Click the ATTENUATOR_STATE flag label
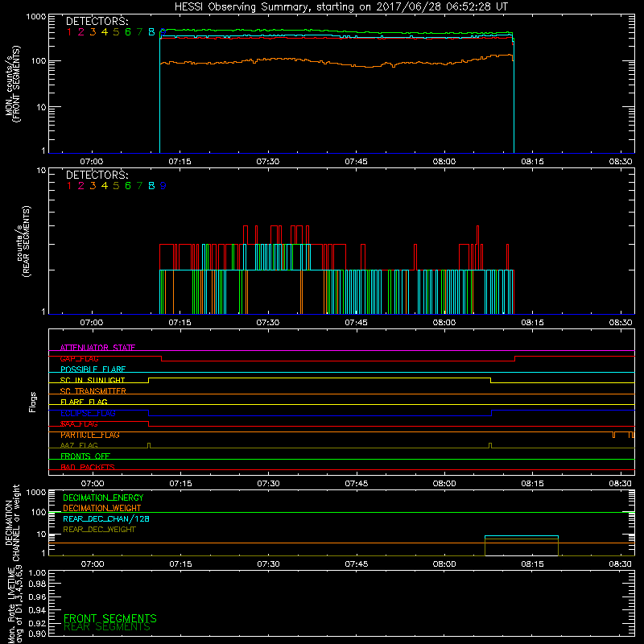644x644 pixels. (x=97, y=348)
